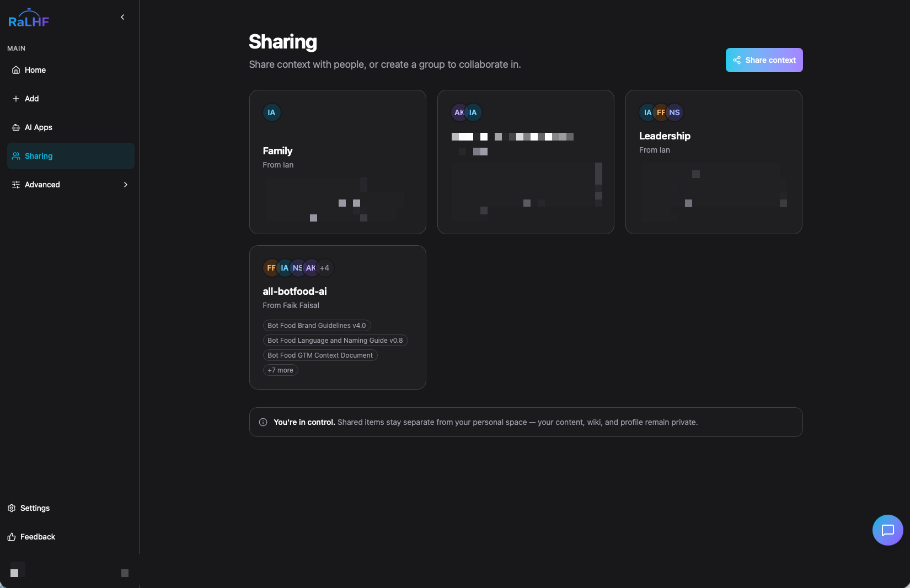This screenshot has width=910, height=588.
Task: Click the 'You're in control.' text
Action: click(304, 422)
